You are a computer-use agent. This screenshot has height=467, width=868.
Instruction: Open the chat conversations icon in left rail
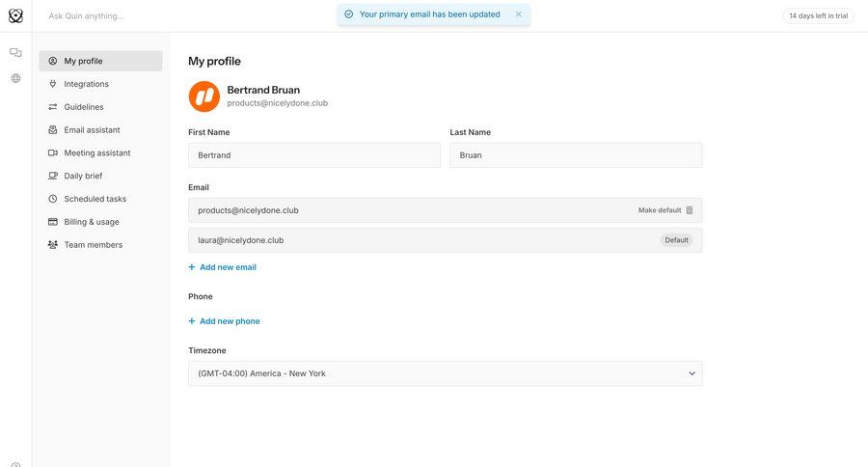coord(15,53)
